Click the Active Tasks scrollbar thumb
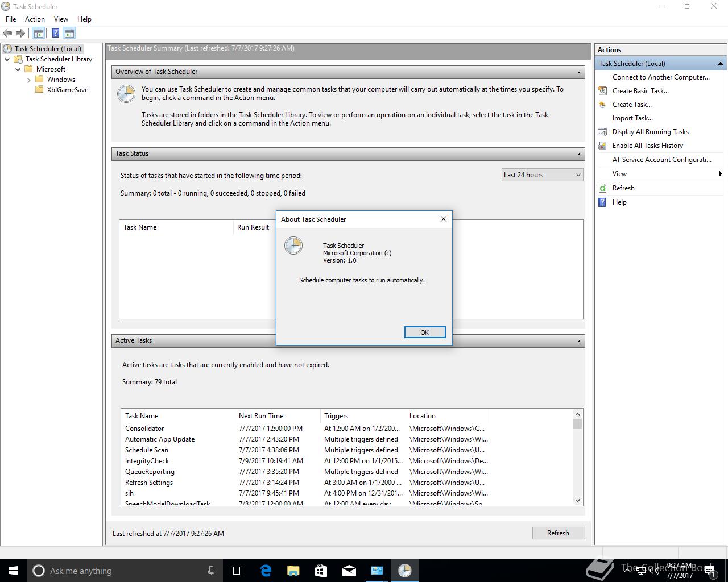728x582 pixels. point(578,424)
